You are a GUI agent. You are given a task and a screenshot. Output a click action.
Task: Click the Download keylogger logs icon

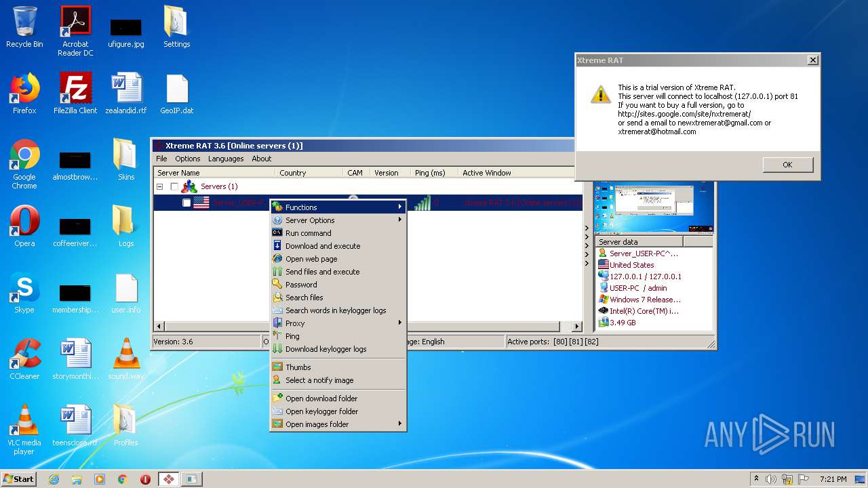click(277, 349)
